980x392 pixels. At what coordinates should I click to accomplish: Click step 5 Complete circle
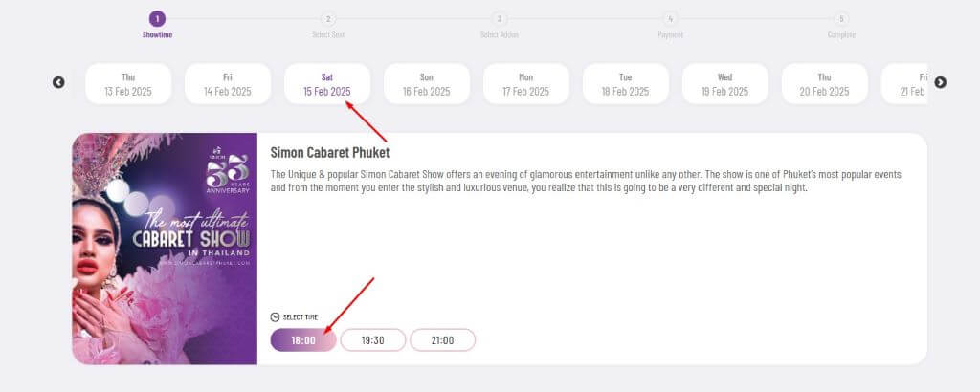(841, 19)
